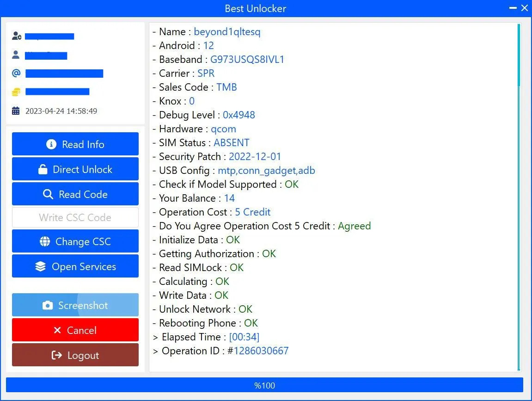
Task: Click sales code value TMB
Action: coord(226,87)
